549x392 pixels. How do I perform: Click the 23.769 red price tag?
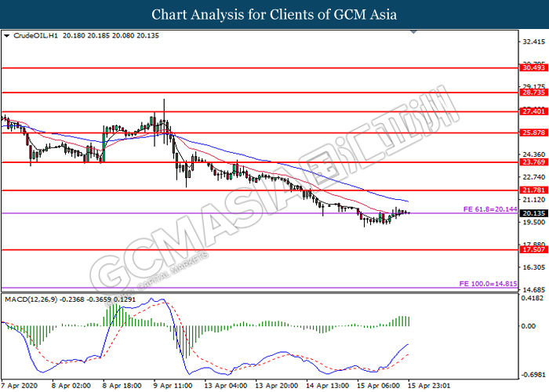tap(533, 162)
